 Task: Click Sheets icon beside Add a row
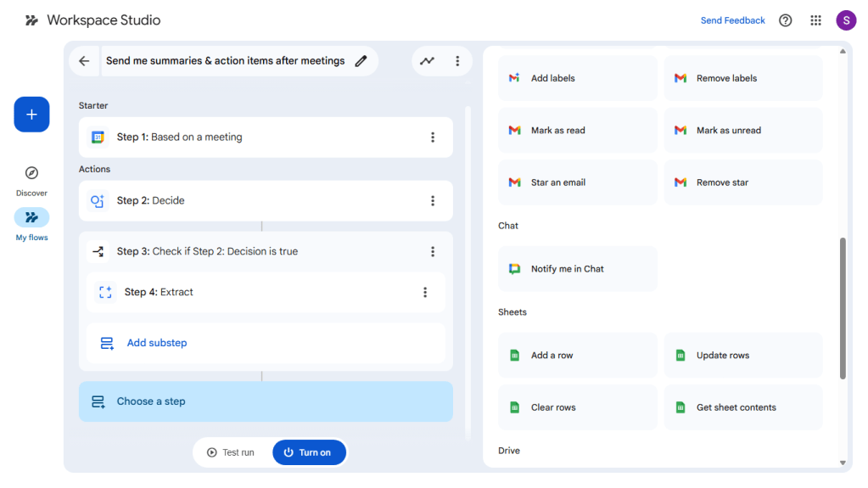pos(514,356)
